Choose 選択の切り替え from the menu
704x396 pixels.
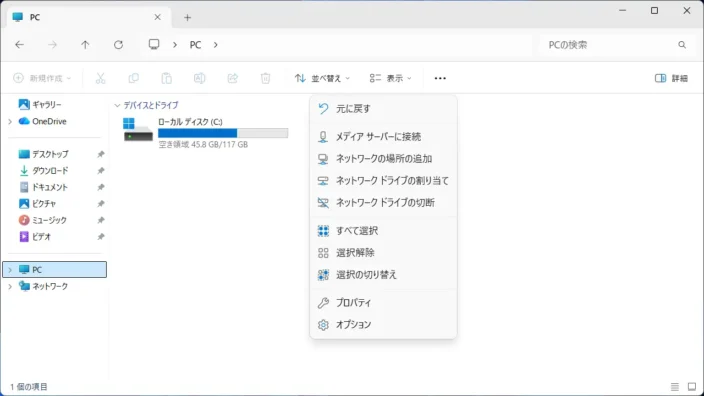[383, 275]
